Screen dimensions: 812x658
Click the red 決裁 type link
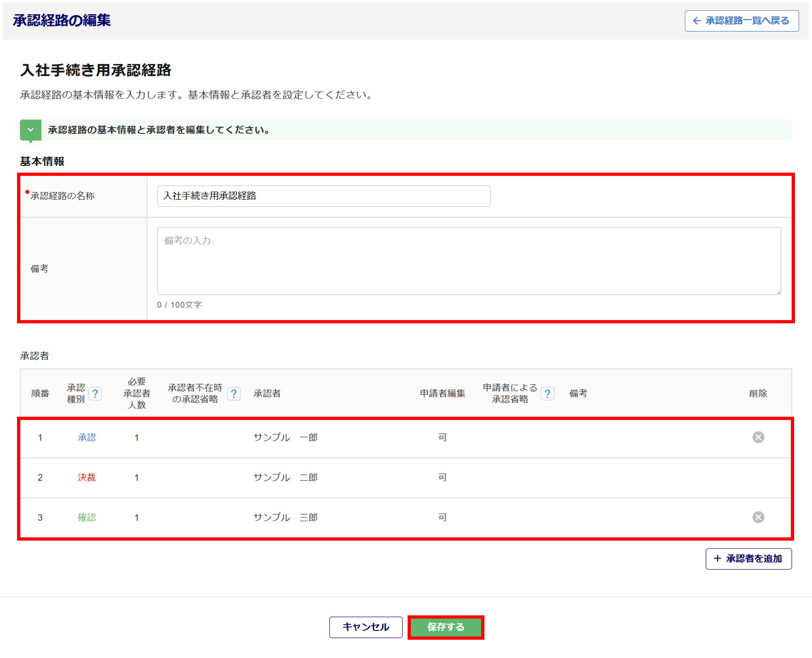86,478
